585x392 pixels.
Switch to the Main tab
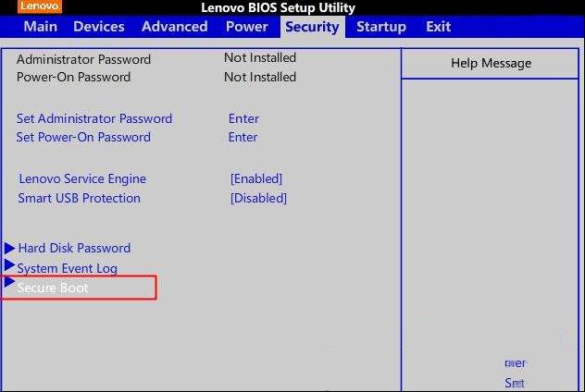tap(41, 27)
